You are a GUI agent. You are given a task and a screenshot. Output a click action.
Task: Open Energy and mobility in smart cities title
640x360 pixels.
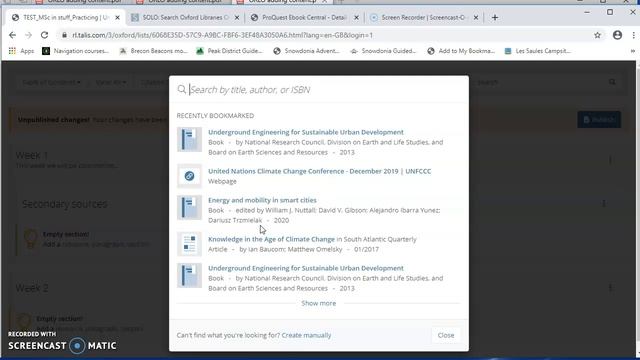point(262,200)
